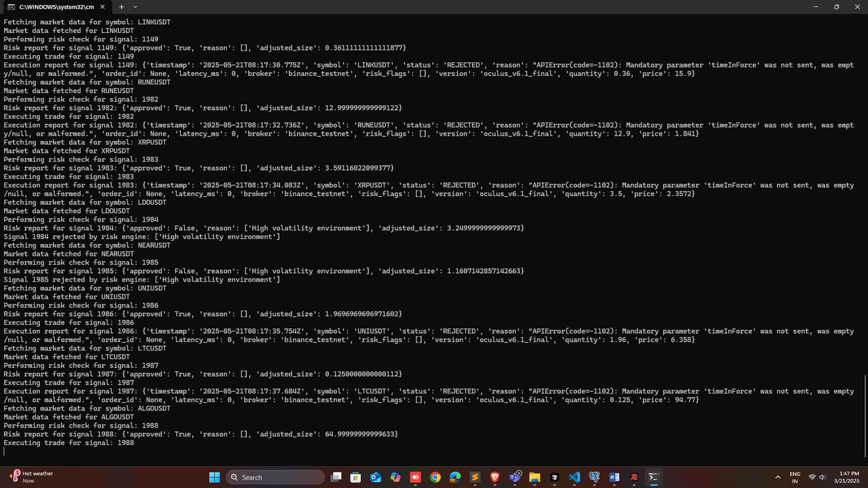Open Google Chrome from the taskbar

pos(435,477)
